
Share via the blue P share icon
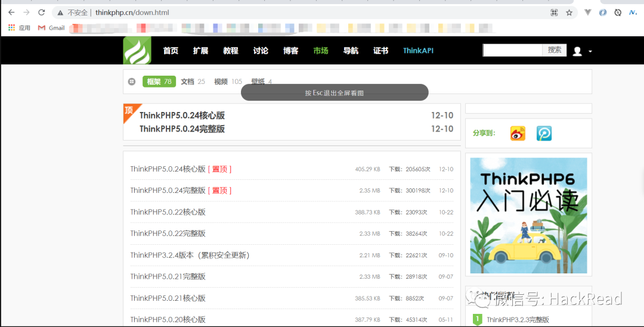click(x=544, y=133)
